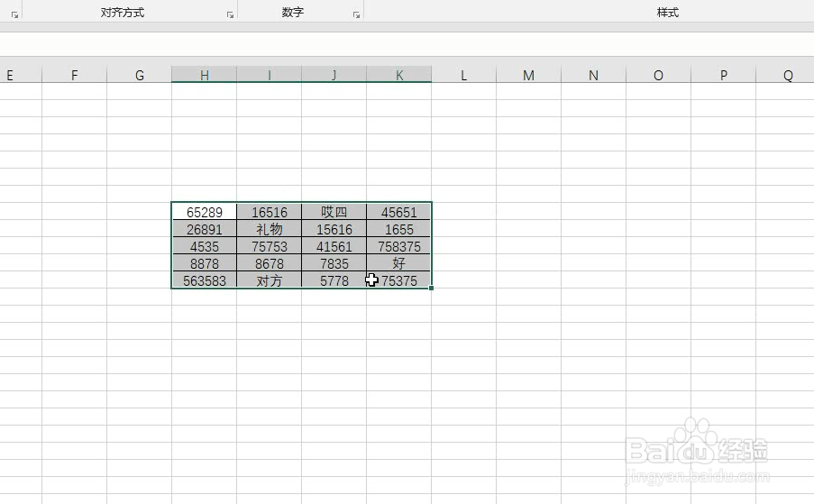Select column Q header
This screenshot has height=504, width=814.
[785, 75]
